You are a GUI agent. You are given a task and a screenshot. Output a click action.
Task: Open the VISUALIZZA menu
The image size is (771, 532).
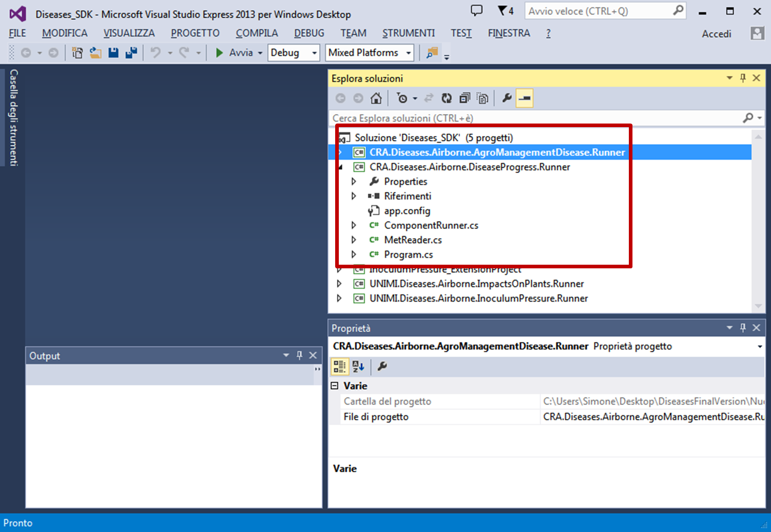point(129,33)
